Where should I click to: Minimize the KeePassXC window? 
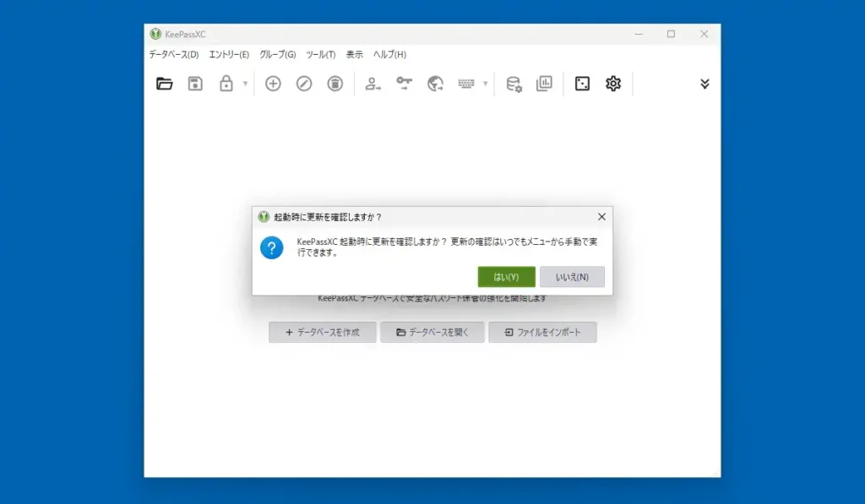[x=639, y=34]
